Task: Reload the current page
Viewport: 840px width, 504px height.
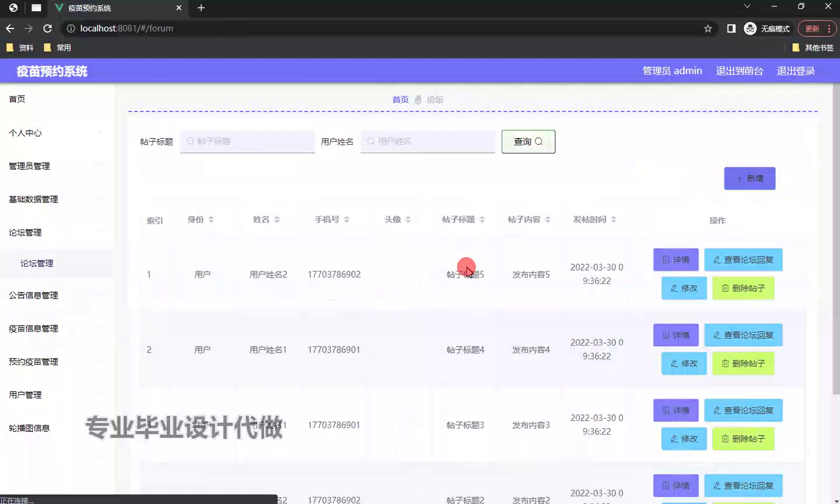Action: [x=47, y=28]
